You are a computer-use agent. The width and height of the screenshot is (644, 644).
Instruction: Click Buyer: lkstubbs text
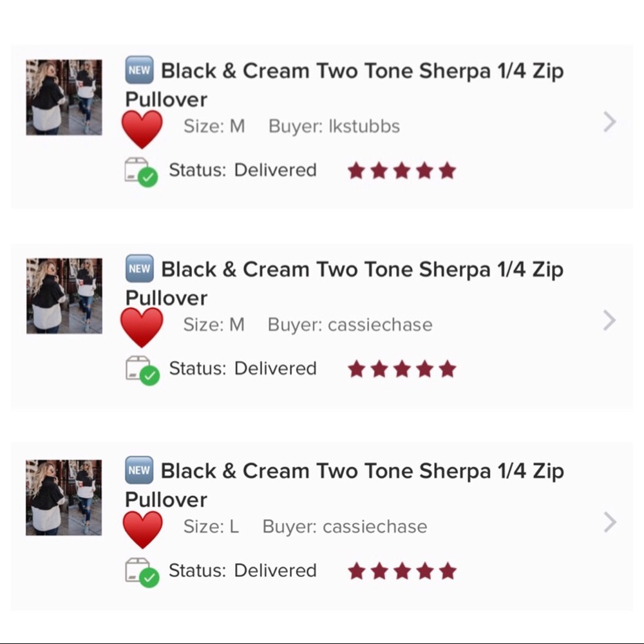click(x=334, y=126)
